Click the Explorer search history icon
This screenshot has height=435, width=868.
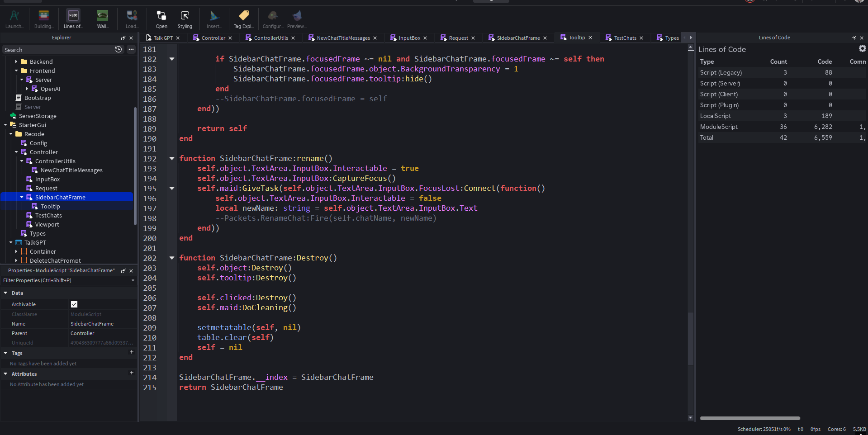(x=119, y=49)
